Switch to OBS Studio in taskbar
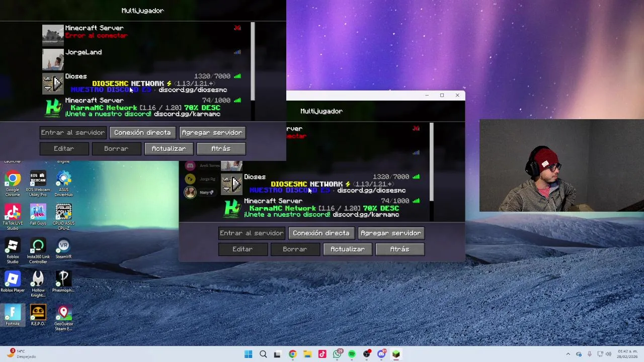The image size is (644, 362). click(x=367, y=354)
